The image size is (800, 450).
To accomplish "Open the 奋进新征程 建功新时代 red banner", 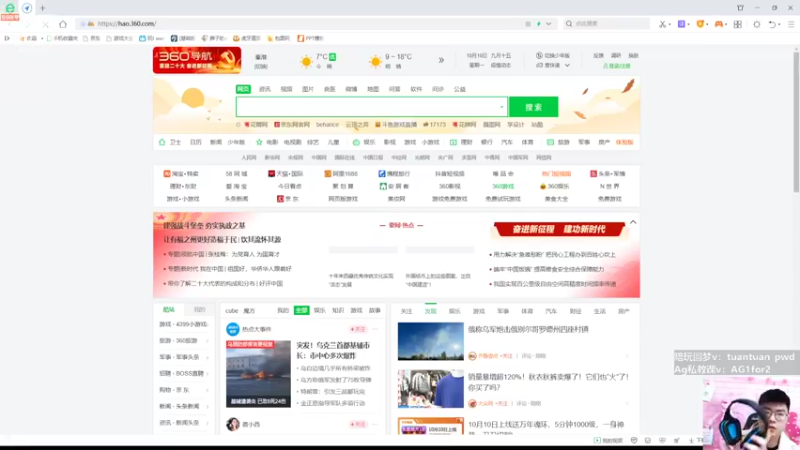I will click(x=559, y=230).
